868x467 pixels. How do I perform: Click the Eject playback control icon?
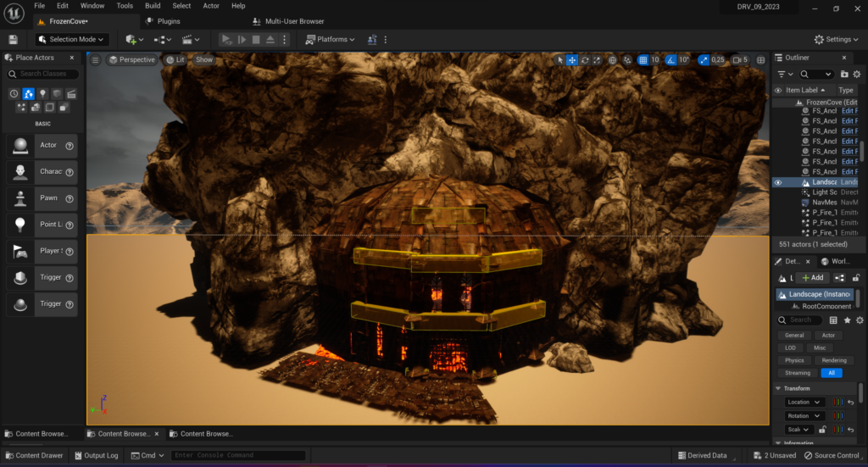tap(270, 39)
